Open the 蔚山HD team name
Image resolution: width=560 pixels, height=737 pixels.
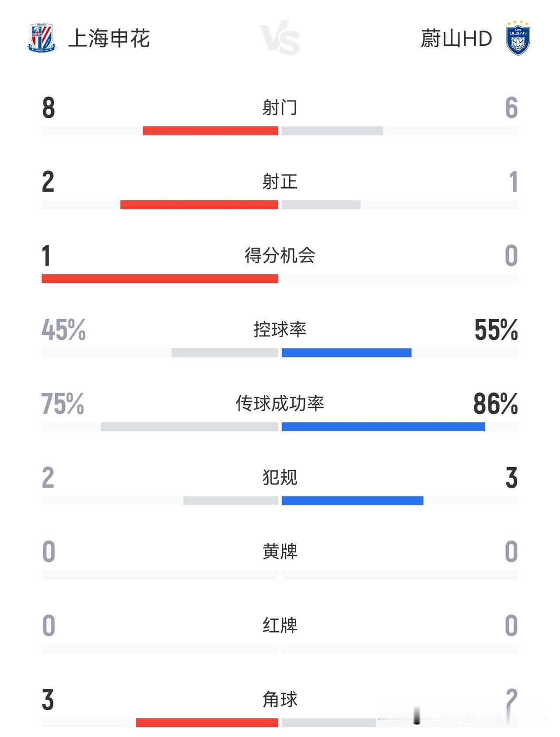pyautogui.click(x=456, y=38)
